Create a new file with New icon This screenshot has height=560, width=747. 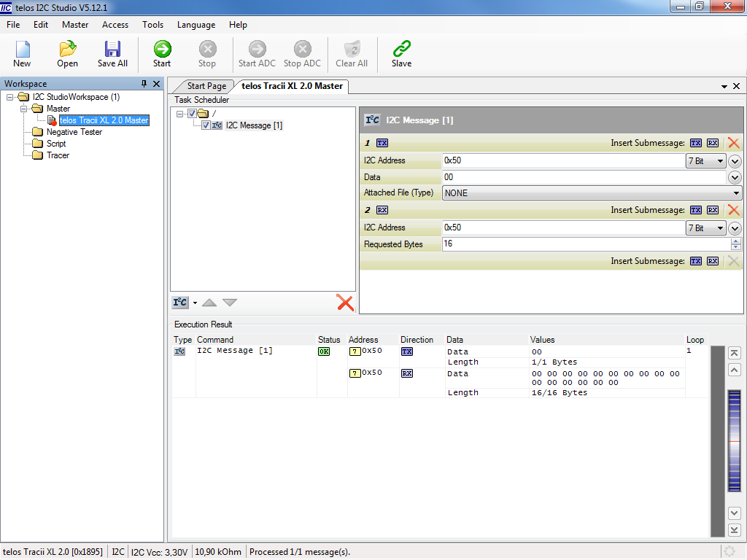[x=22, y=54]
